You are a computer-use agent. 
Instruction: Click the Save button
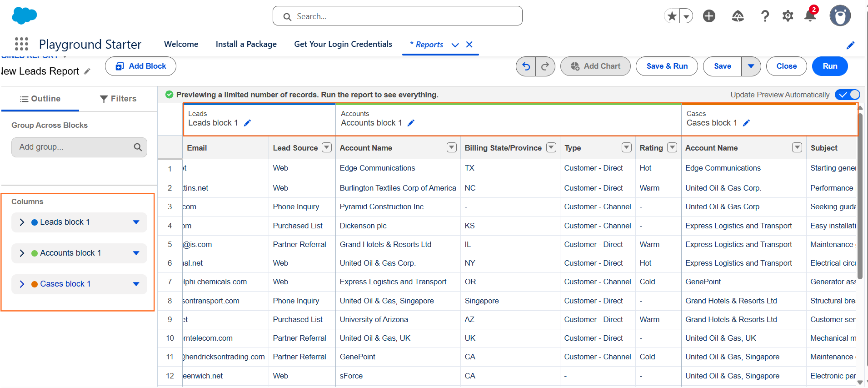[723, 66]
